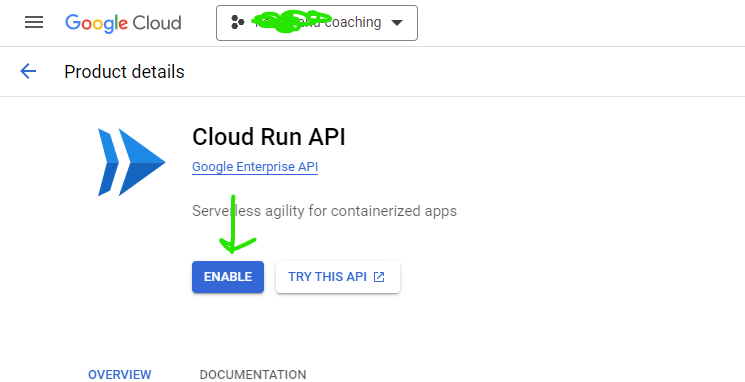Click the Product details heading
The height and width of the screenshot is (382, 745).
pos(124,72)
